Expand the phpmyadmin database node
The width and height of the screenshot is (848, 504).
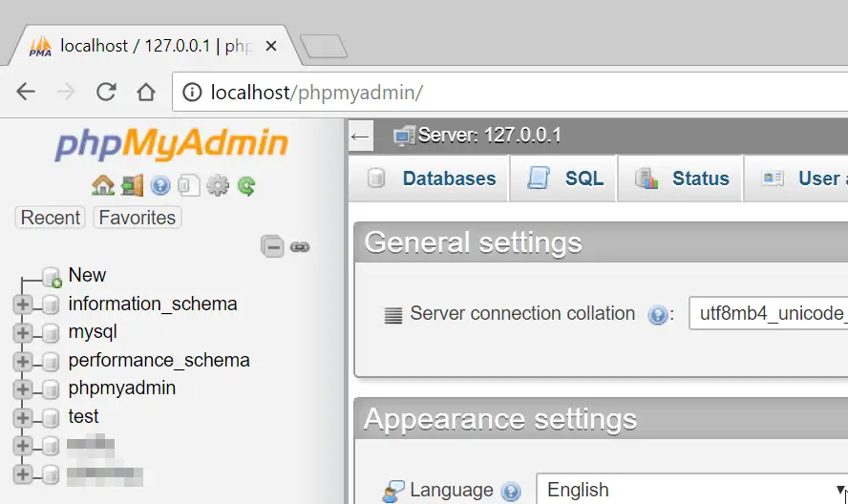pos(23,388)
